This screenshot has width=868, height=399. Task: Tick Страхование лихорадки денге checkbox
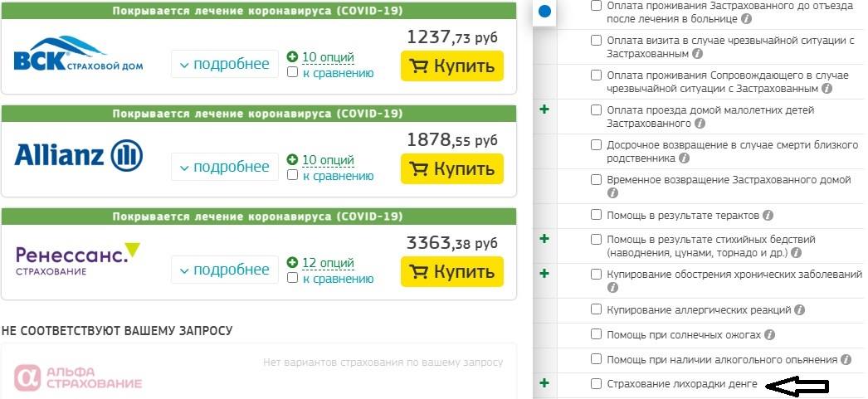click(596, 383)
